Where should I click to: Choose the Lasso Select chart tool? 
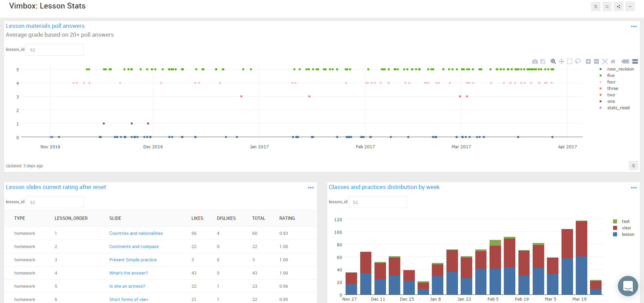pos(578,61)
